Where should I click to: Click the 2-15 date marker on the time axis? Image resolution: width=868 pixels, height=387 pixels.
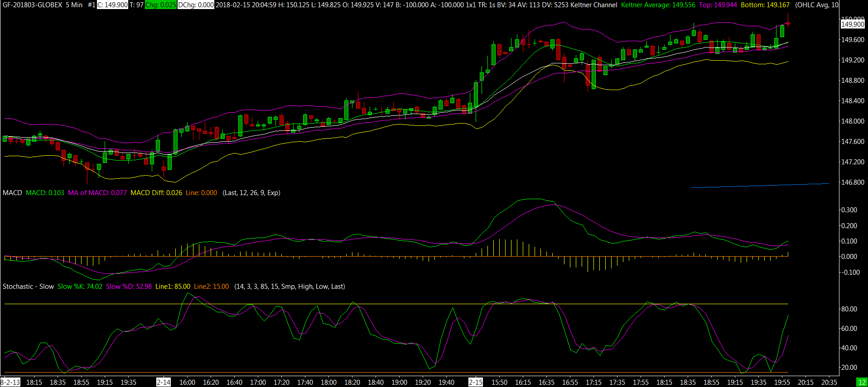(x=476, y=382)
